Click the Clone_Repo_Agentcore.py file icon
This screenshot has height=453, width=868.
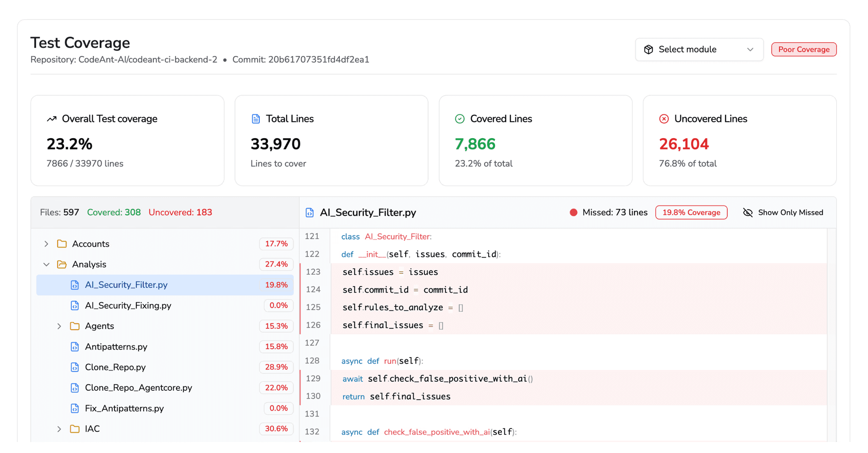[75, 388]
